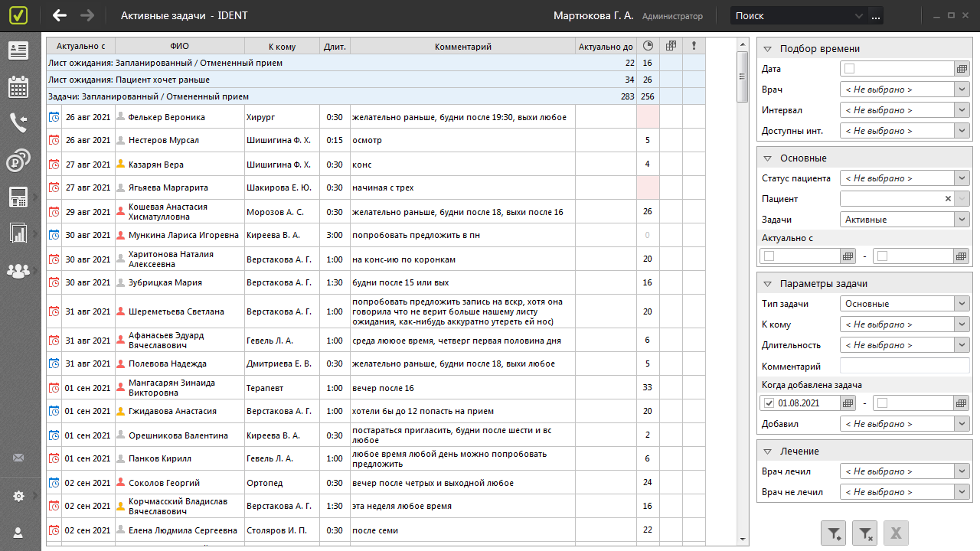Screen dimensions: 980x551
Task: Open calendar for Актуально с end date
Action: [962, 256]
